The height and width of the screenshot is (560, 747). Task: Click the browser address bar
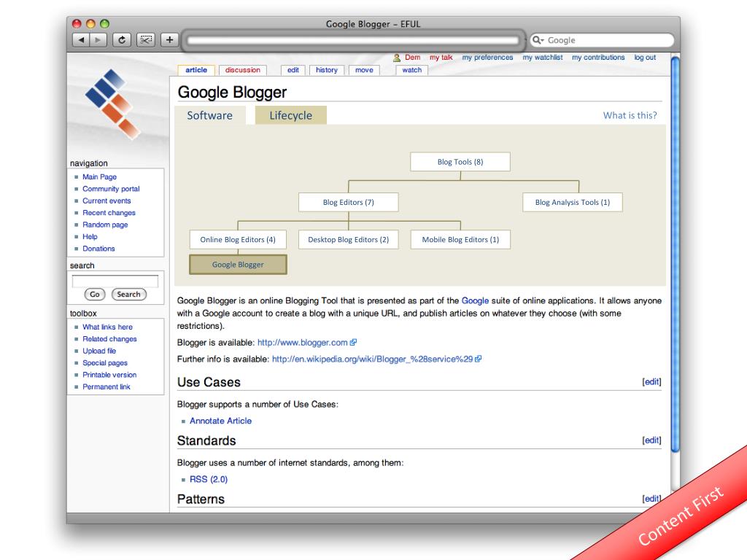353,40
